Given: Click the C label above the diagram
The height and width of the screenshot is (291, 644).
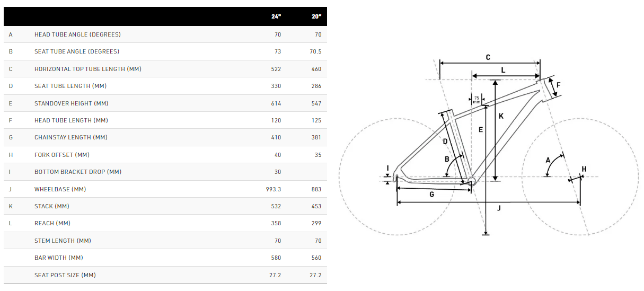Looking at the screenshot, I should (488, 57).
